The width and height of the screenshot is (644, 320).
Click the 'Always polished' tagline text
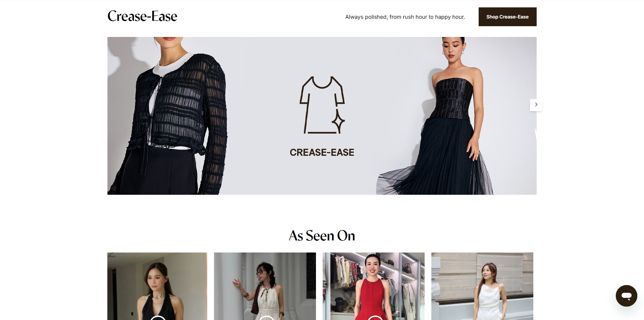pyautogui.click(x=405, y=17)
